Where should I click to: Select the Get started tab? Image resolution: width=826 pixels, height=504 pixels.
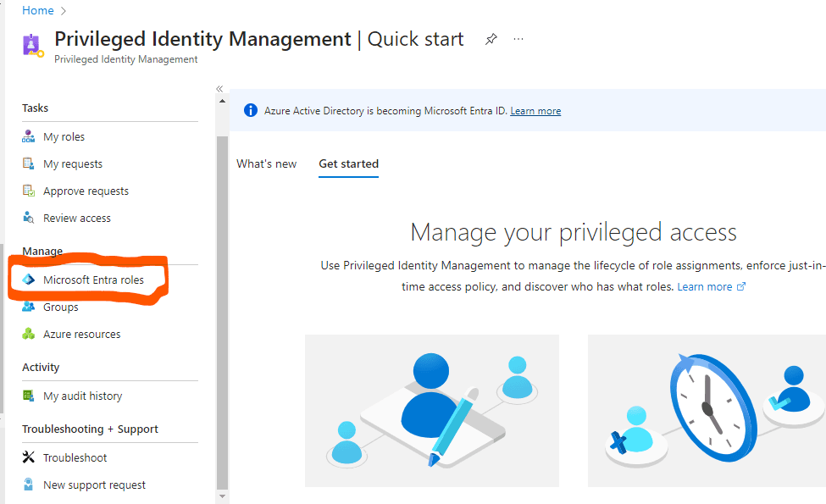(x=348, y=164)
